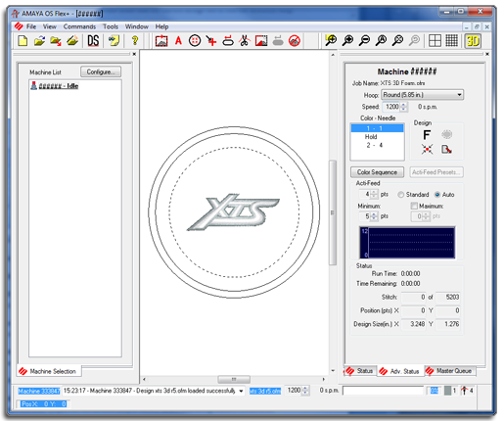This screenshot has height=421, width=504.
Task: Click the empty status bar progress field
Action: click(x=383, y=391)
